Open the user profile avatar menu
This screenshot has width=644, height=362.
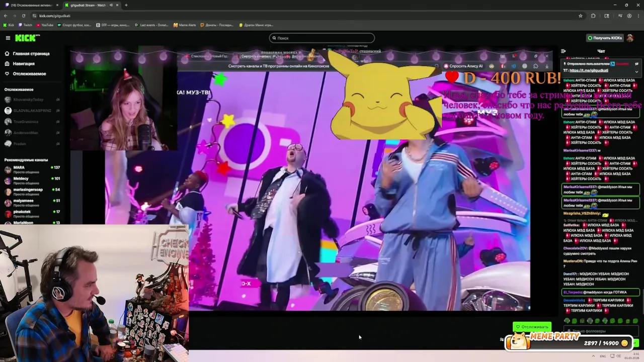[630, 38]
